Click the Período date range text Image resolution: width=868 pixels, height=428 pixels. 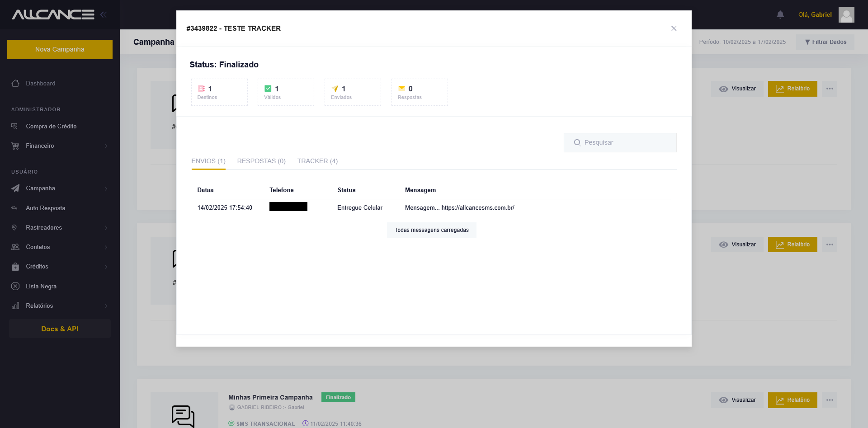(x=742, y=42)
